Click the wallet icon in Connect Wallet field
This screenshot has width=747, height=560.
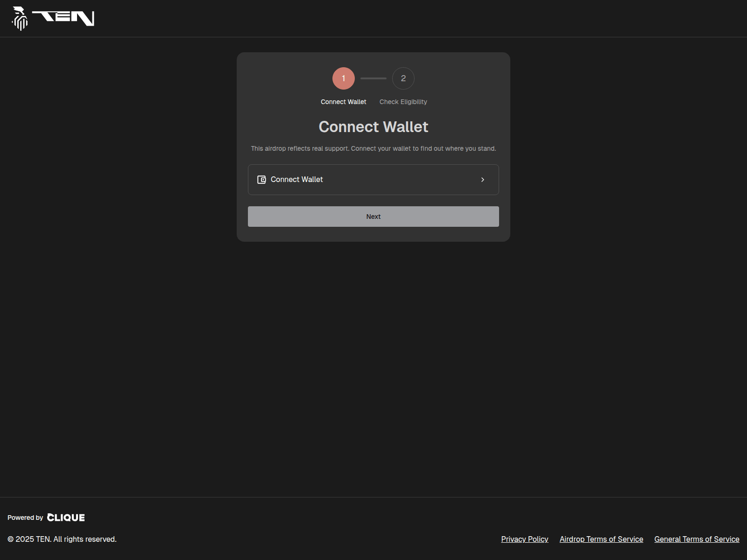pos(262,179)
